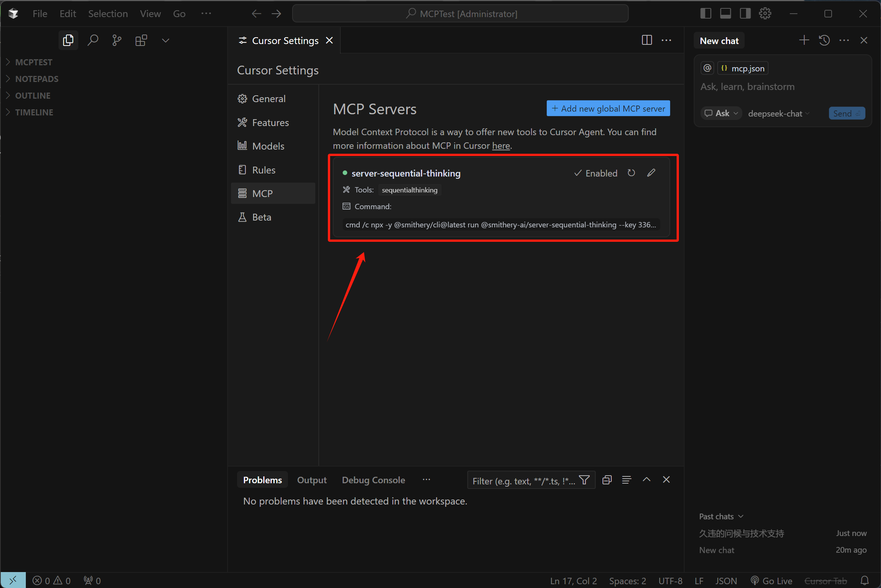Toggle the primary side bar layout icon
This screenshot has height=588, width=881.
tap(705, 14)
